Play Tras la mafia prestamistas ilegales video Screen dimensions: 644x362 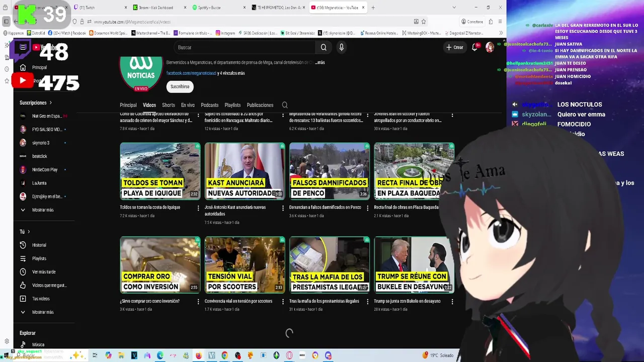pos(330,265)
